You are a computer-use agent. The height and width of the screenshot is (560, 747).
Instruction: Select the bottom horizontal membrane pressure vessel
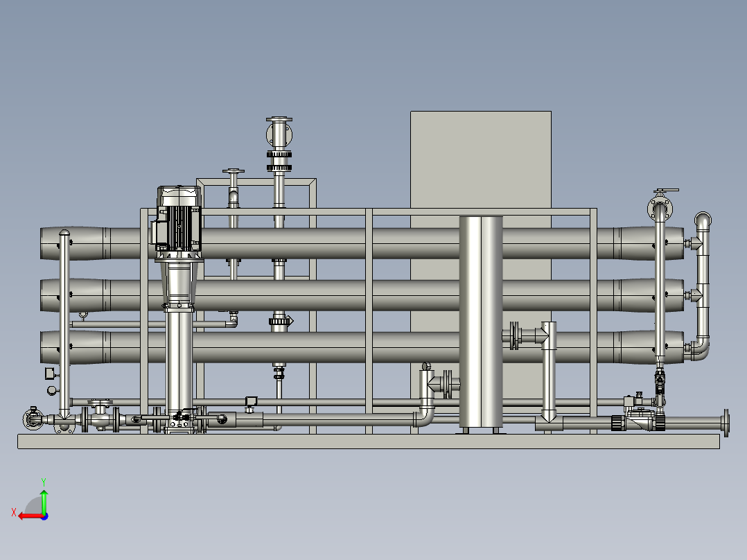[x=362, y=347]
